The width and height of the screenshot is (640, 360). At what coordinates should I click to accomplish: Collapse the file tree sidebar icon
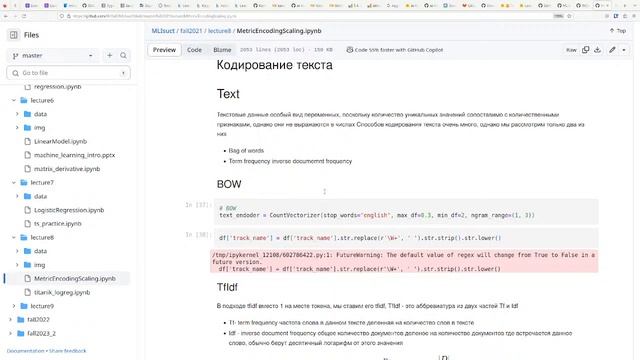[13, 35]
